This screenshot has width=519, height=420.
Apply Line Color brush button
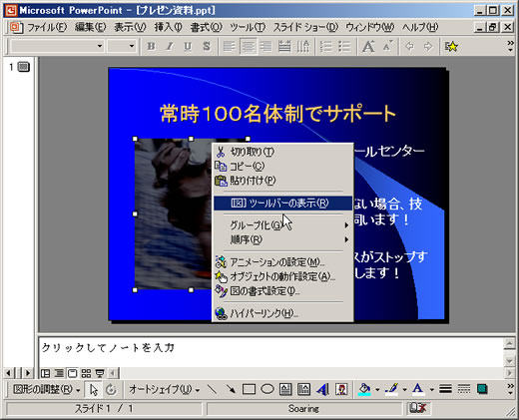(391, 389)
